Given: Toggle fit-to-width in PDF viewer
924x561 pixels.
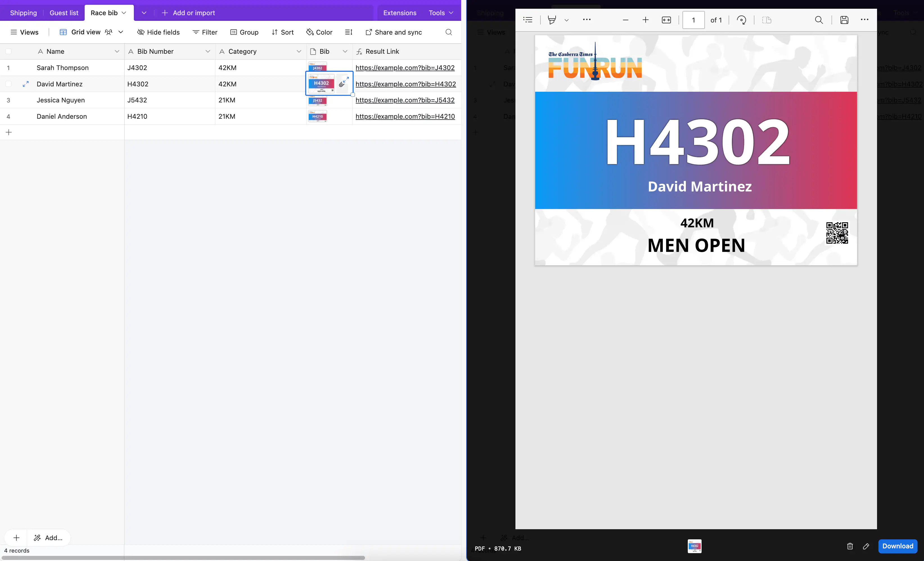Looking at the screenshot, I should [x=666, y=20].
